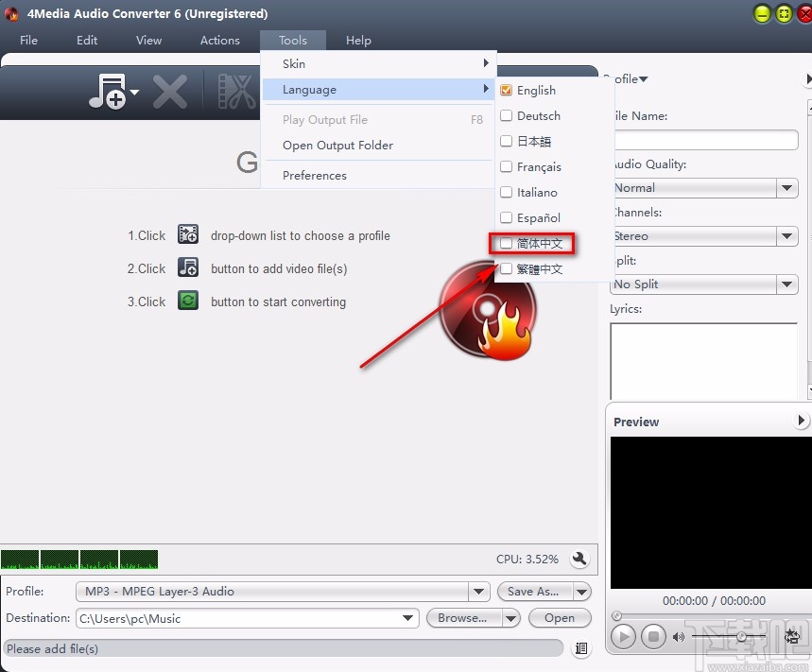
Task: Open the Actions menu
Action: tap(220, 40)
